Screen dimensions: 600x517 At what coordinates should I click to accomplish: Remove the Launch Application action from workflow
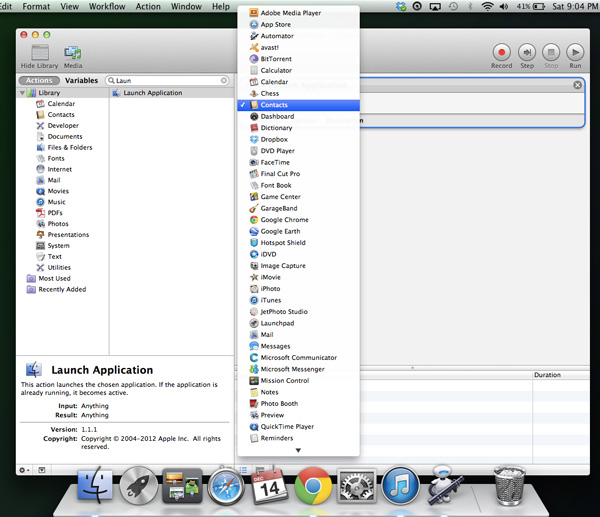(577, 85)
